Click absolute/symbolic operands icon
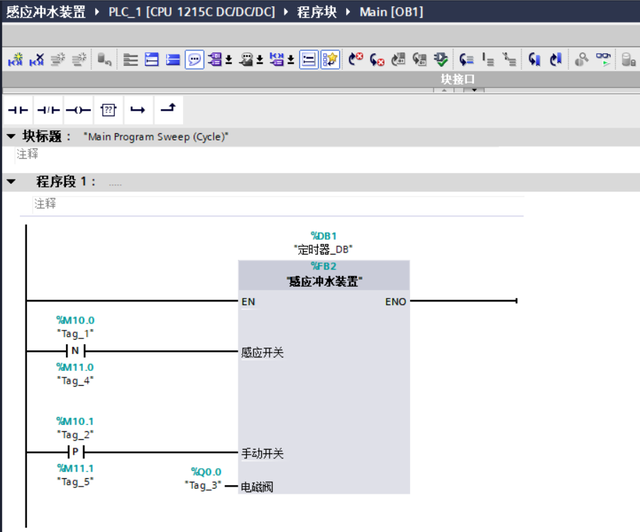 pyautogui.click(x=214, y=60)
